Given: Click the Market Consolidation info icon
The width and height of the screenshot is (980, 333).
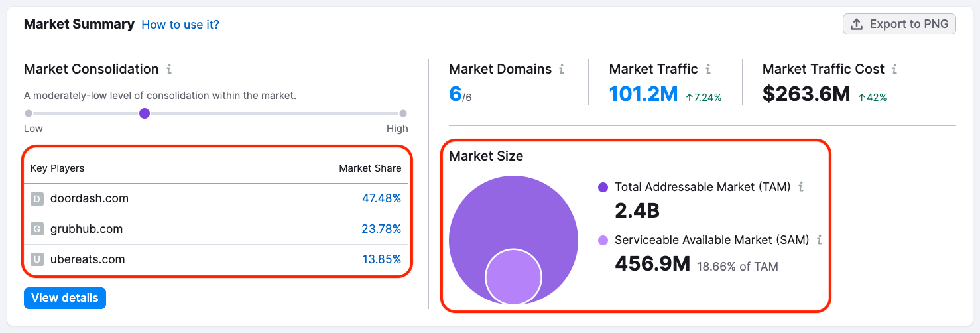Looking at the screenshot, I should pyautogui.click(x=169, y=69).
